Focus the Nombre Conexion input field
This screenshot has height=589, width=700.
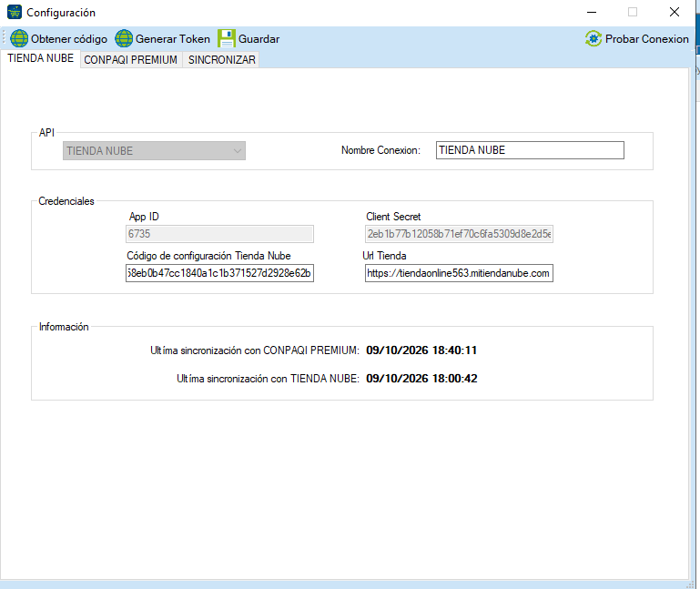pyautogui.click(x=530, y=150)
